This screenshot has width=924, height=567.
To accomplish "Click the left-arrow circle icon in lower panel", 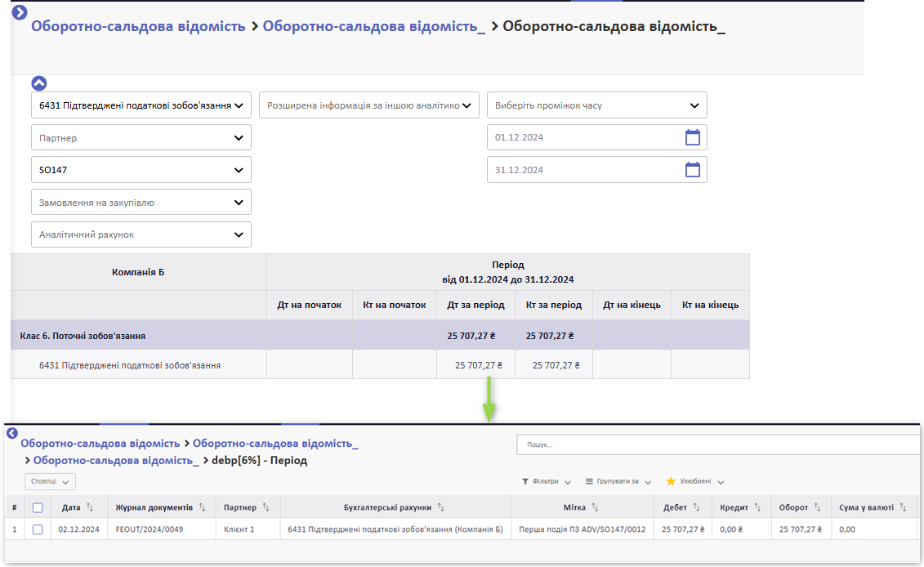I will click(x=11, y=433).
